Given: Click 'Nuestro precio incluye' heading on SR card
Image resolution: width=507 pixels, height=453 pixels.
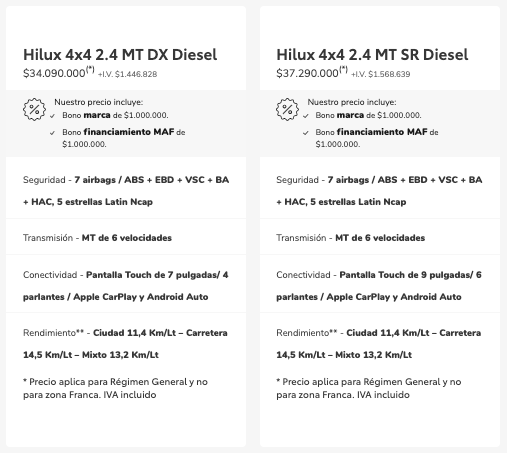Looking at the screenshot, I should coord(352,102).
